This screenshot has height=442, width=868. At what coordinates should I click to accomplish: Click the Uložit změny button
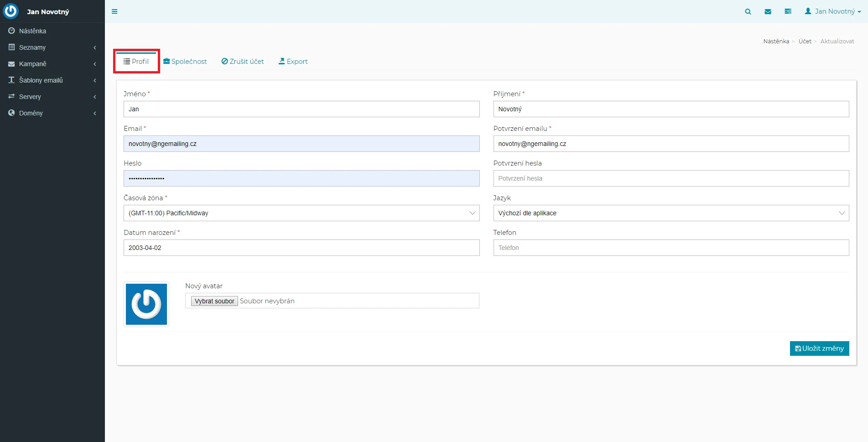(x=819, y=348)
